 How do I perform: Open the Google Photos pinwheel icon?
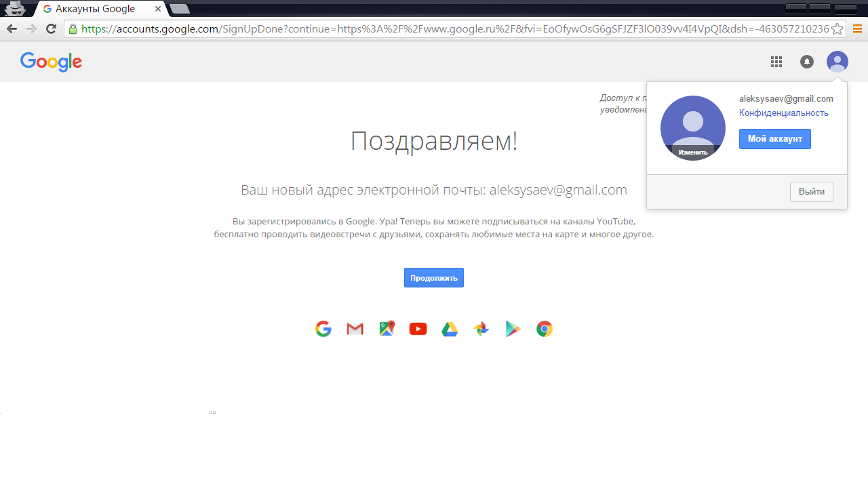tap(481, 329)
